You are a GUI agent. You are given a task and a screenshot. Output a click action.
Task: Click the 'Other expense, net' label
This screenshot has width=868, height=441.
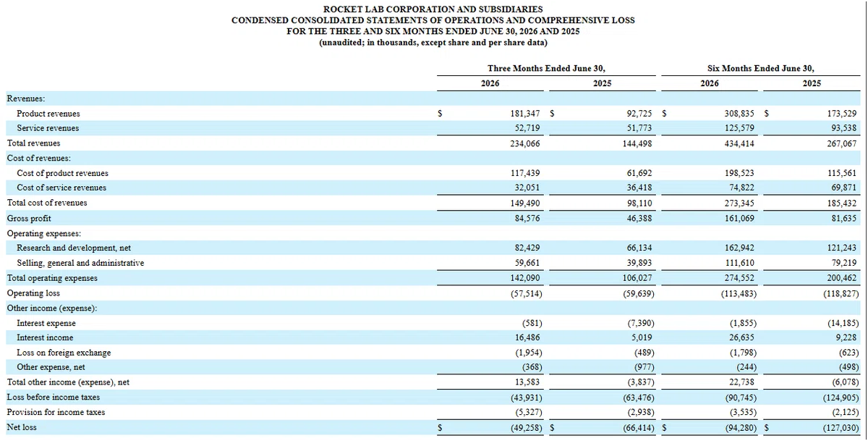coord(51,367)
